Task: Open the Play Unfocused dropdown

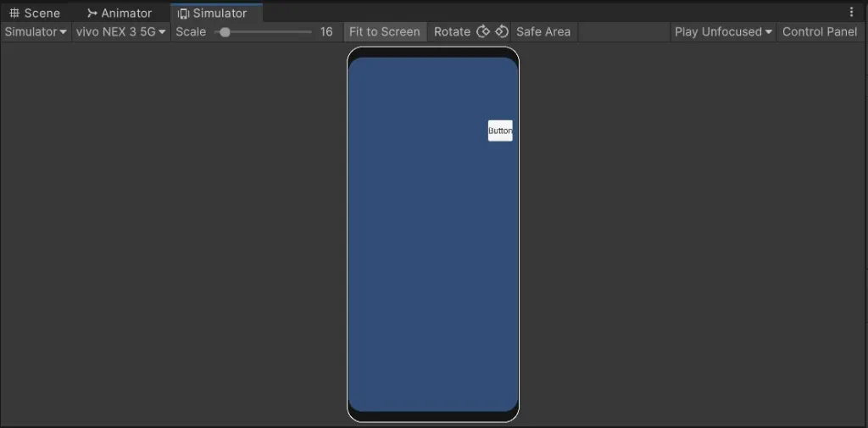Action: tap(724, 32)
